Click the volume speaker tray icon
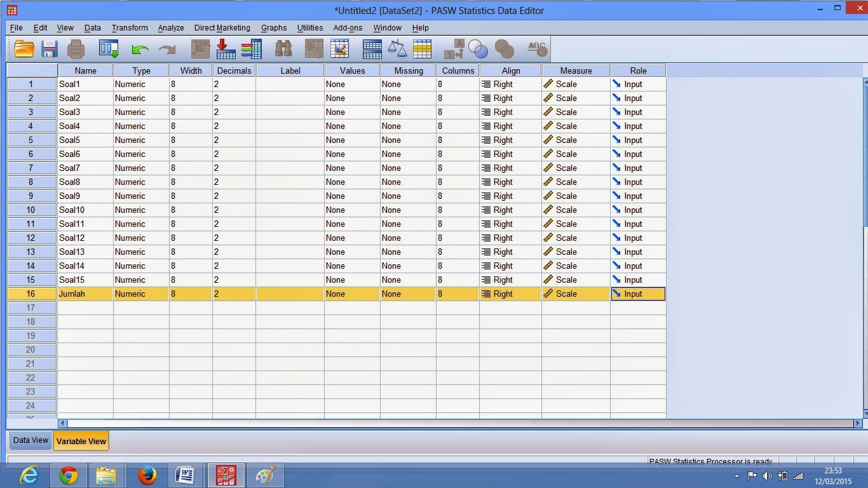868x488 pixels. (x=768, y=476)
